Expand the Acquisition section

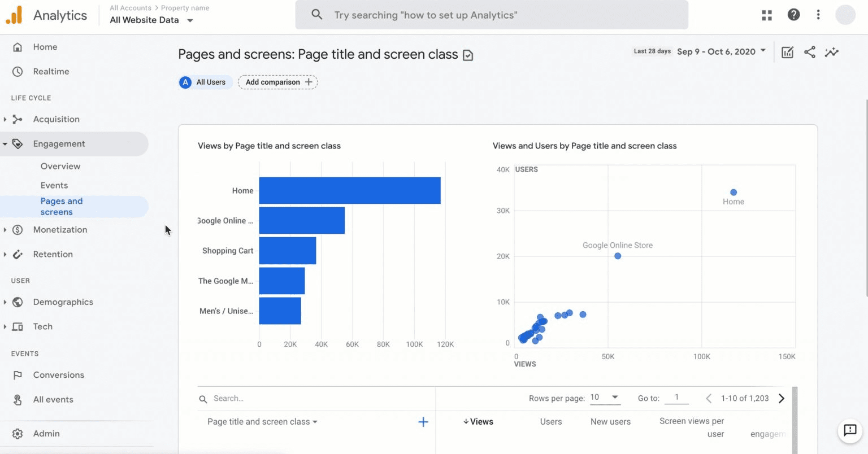click(56, 119)
